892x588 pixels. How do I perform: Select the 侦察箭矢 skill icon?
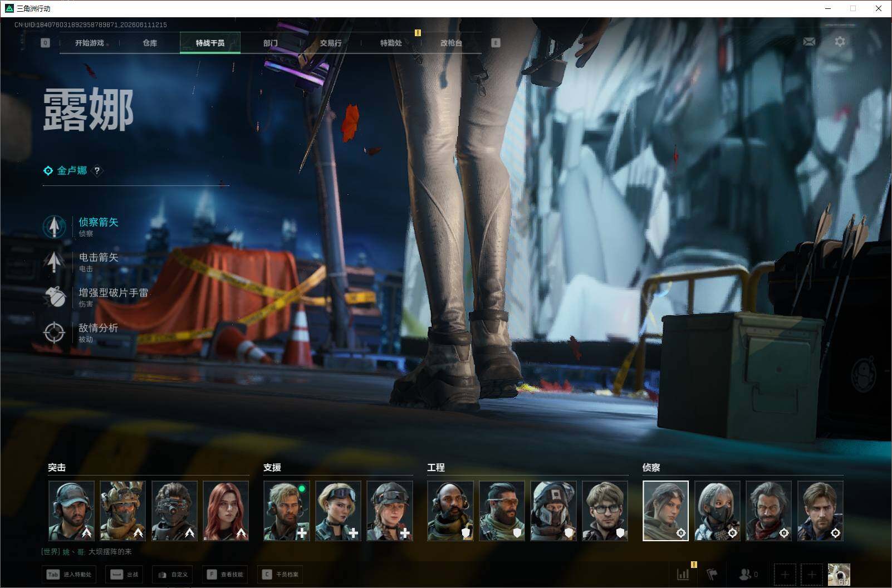(x=54, y=227)
